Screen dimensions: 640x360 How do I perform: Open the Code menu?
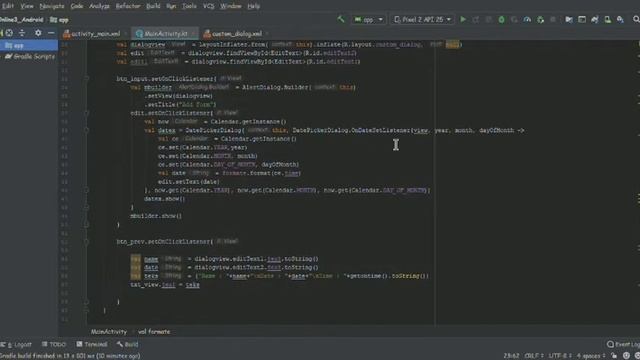tap(77, 6)
